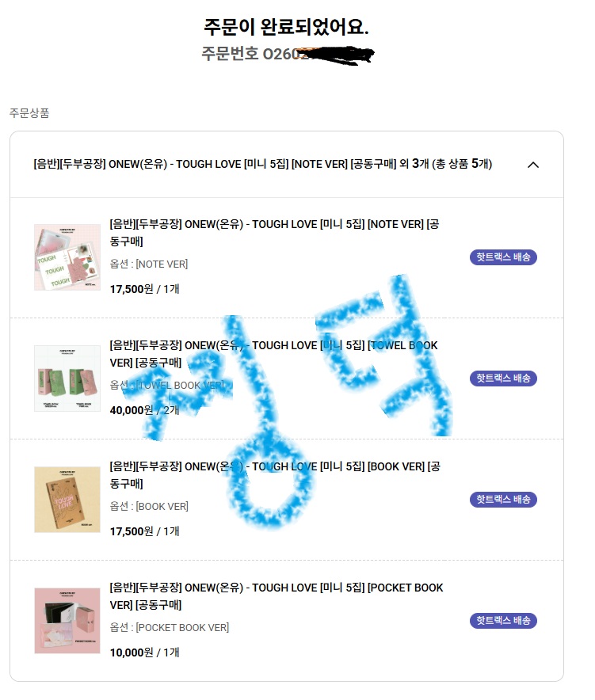This screenshot has height=700, width=595.
Task: Click the 옵션 [NOTE VER] option text
Action: 149,264
